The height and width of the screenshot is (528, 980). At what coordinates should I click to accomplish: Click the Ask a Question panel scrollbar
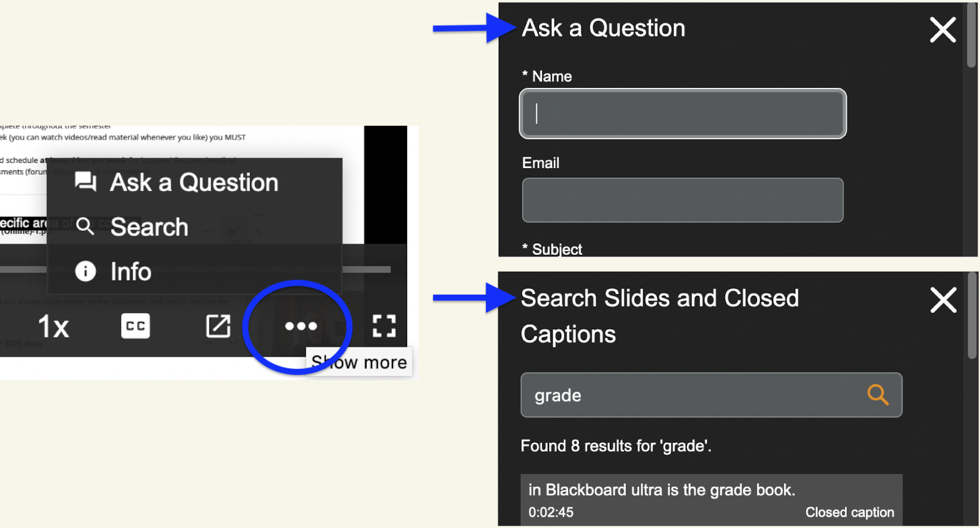(x=971, y=37)
